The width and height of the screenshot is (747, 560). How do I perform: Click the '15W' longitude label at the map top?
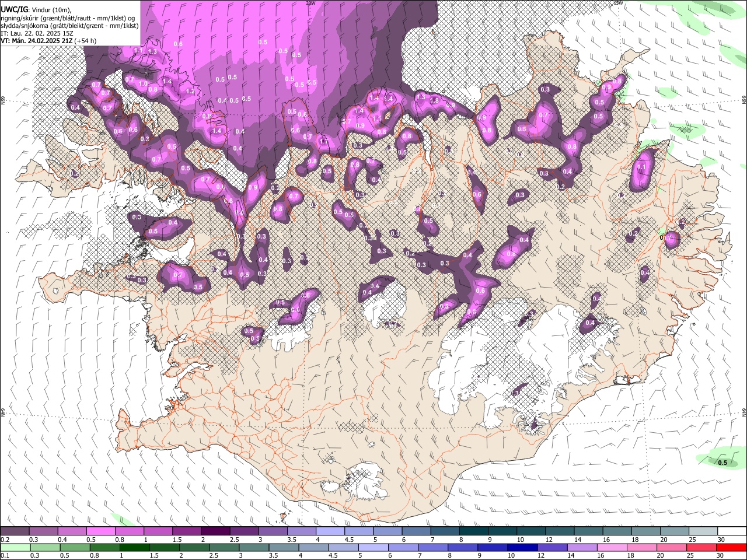(619, 3)
